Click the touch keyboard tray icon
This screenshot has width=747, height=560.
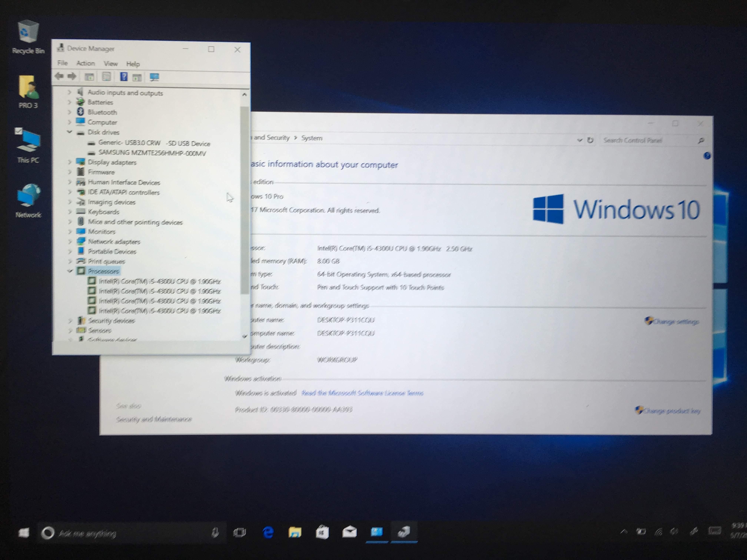[x=715, y=531]
